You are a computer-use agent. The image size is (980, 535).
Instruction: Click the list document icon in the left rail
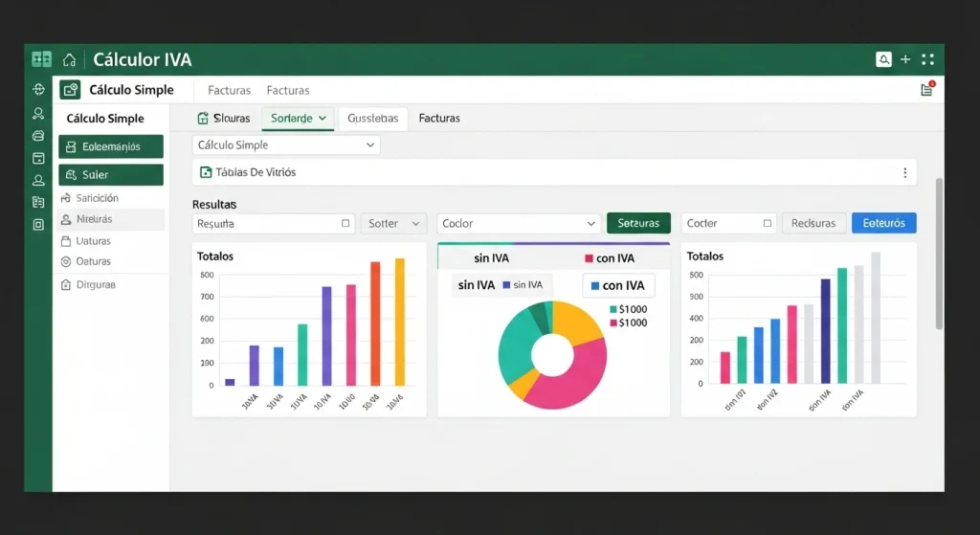click(x=38, y=203)
